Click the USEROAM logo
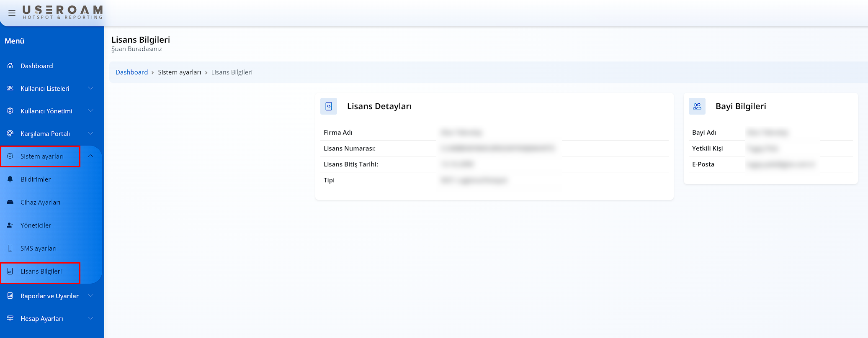 [x=62, y=12]
